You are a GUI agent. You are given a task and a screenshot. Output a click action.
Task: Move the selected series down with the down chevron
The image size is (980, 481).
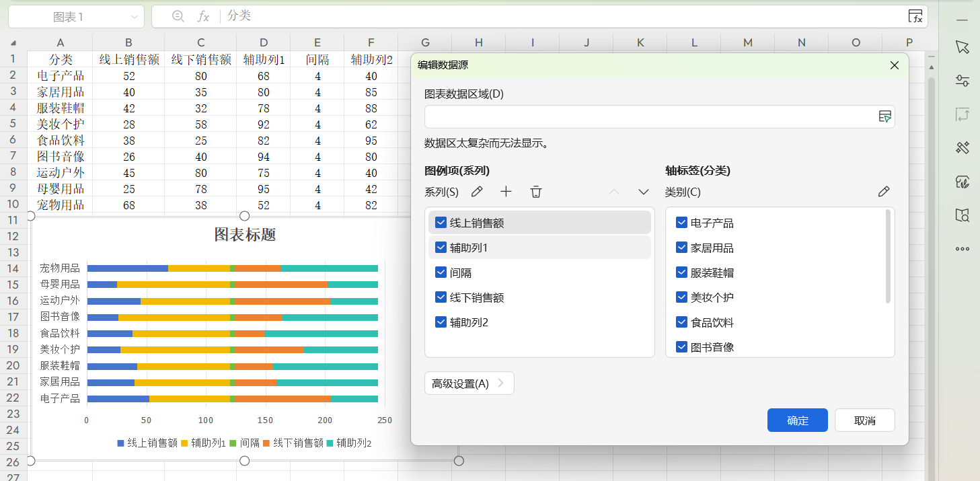643,192
